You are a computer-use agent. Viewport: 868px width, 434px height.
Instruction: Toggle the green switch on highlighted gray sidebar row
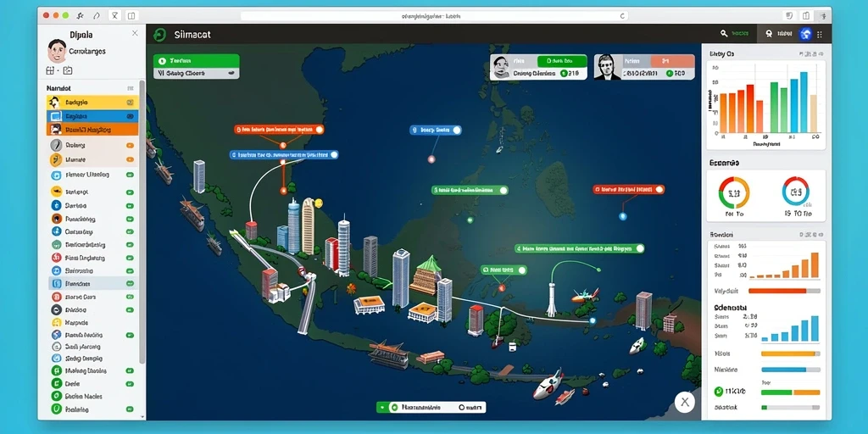point(130,283)
